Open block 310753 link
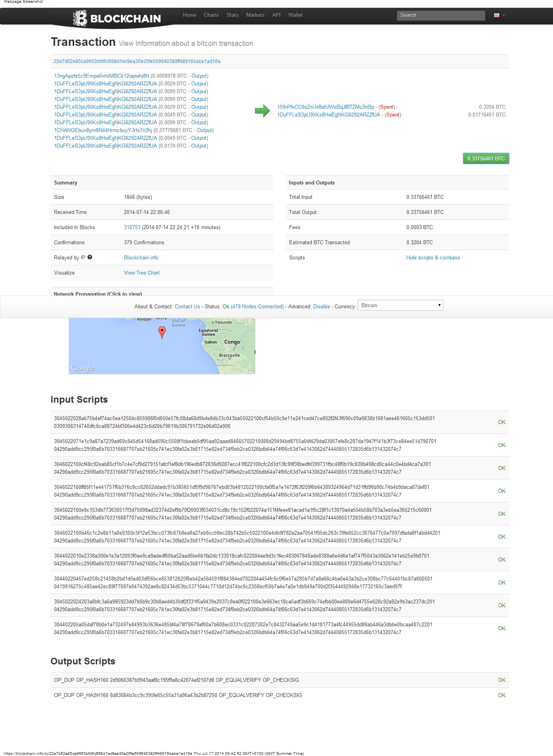This screenshot has width=553, height=756. pos(132,227)
